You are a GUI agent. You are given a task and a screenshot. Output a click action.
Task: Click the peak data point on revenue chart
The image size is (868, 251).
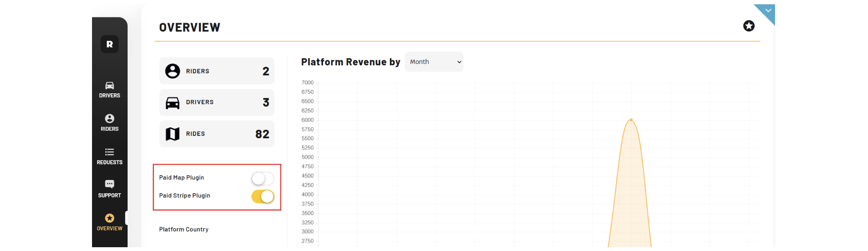tap(631, 120)
